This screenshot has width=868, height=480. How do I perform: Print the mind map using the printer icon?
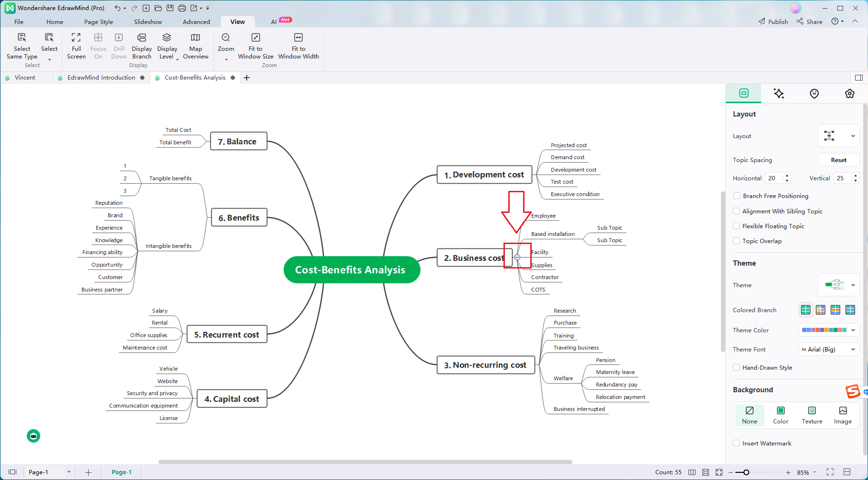(x=182, y=8)
